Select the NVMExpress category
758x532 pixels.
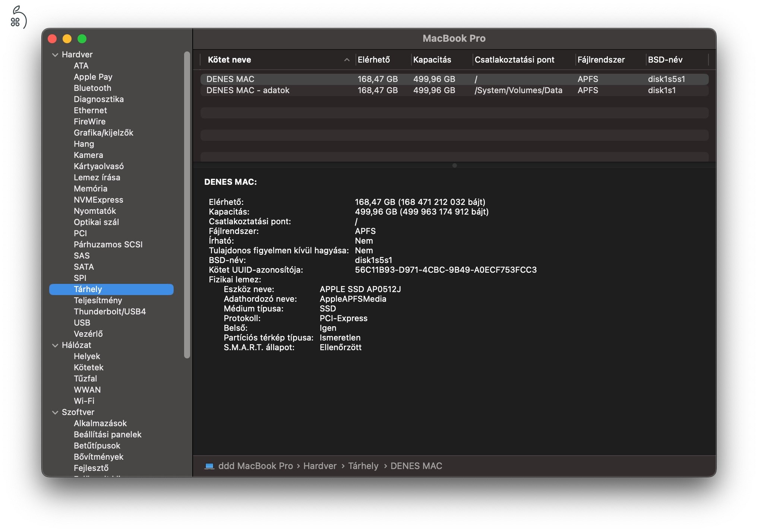tap(98, 200)
